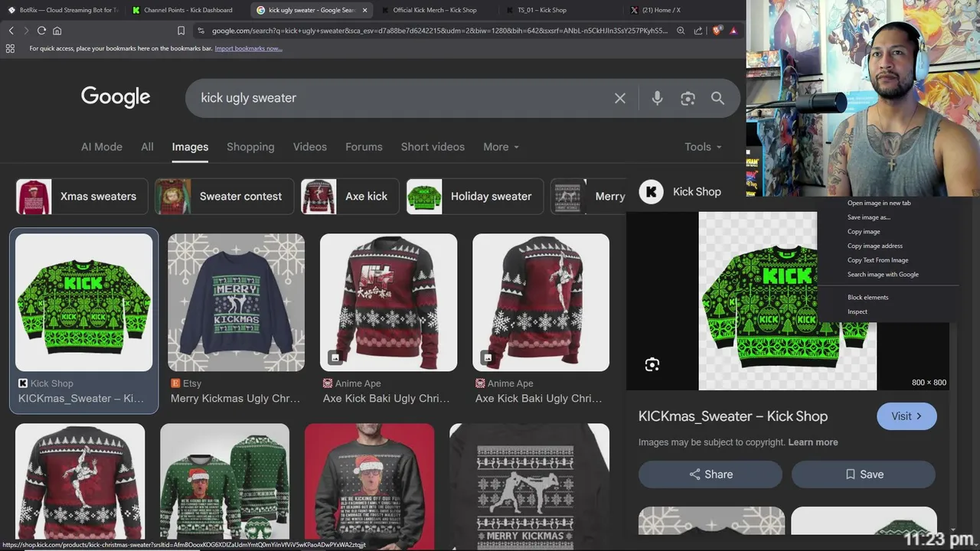Switch to TS_01 Kick Shop tab
This screenshot has height=551, width=980.
tap(560, 10)
